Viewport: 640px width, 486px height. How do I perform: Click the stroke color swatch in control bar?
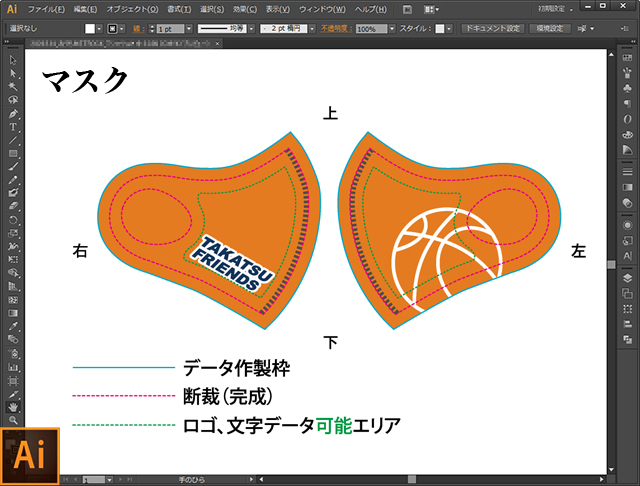[112, 29]
